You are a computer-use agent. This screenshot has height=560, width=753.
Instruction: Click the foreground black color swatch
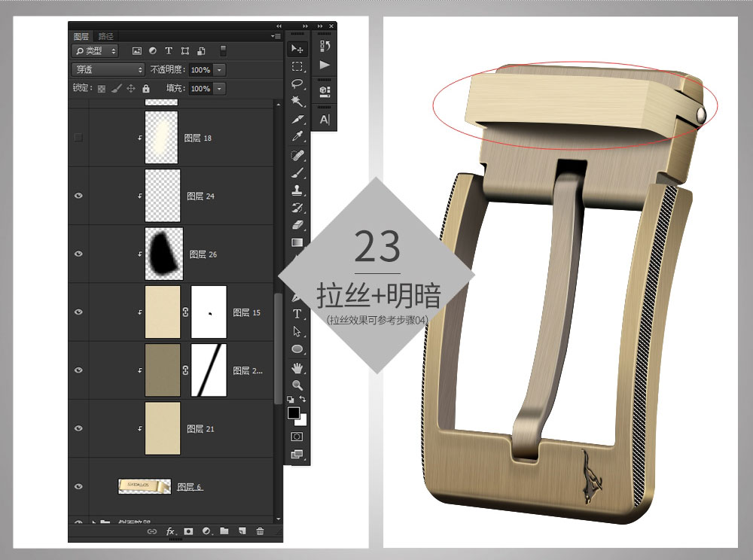tap(294, 413)
